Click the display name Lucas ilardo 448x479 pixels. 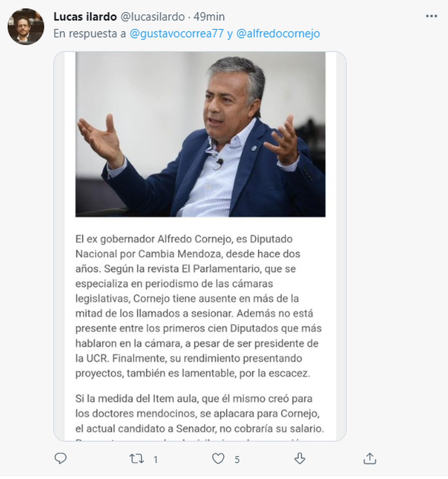pos(85,17)
